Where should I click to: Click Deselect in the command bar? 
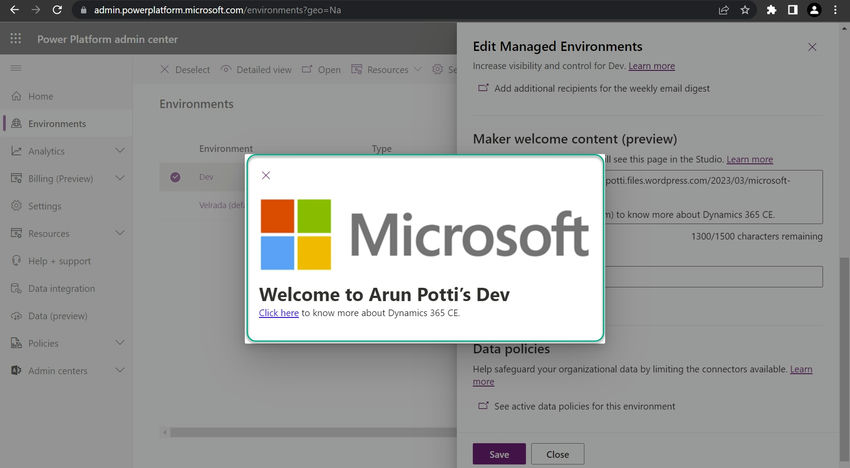pyautogui.click(x=185, y=69)
